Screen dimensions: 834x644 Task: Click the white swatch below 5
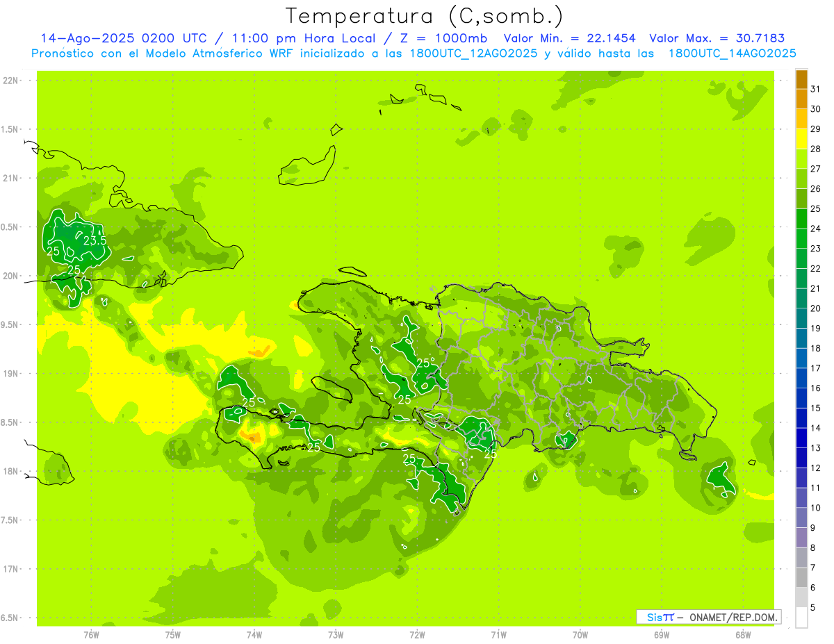801,618
